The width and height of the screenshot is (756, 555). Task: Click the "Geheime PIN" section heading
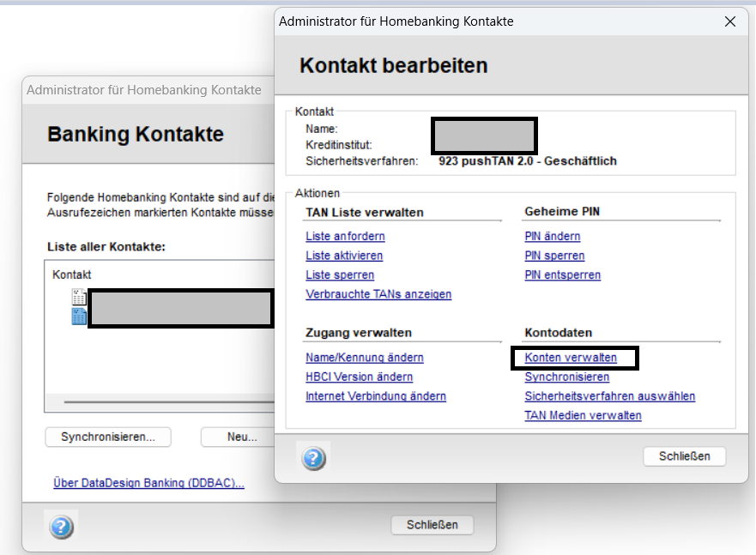pos(562,212)
